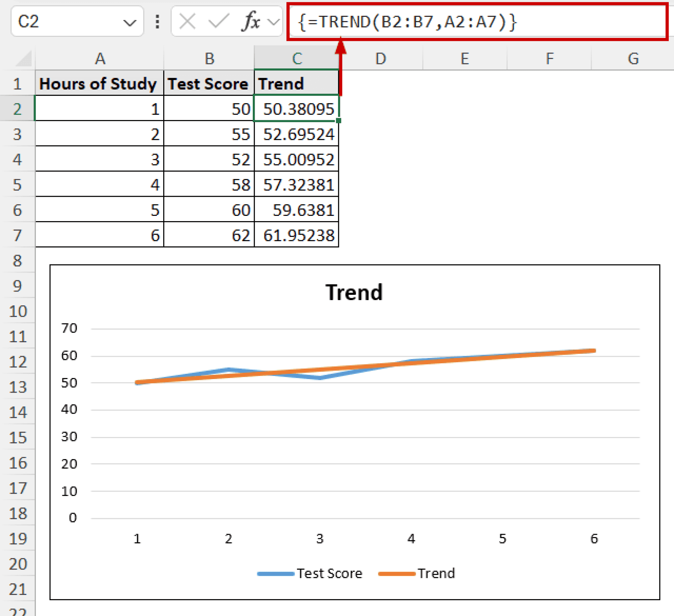This screenshot has width=674, height=616.
Task: Click horizontal axis label 4
Action: [x=411, y=538]
